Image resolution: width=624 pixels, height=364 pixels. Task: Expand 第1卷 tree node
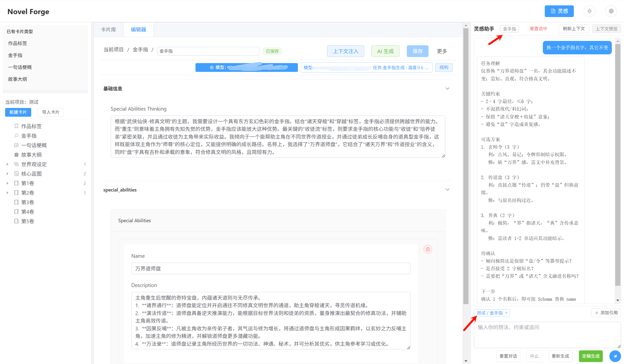coord(7,183)
